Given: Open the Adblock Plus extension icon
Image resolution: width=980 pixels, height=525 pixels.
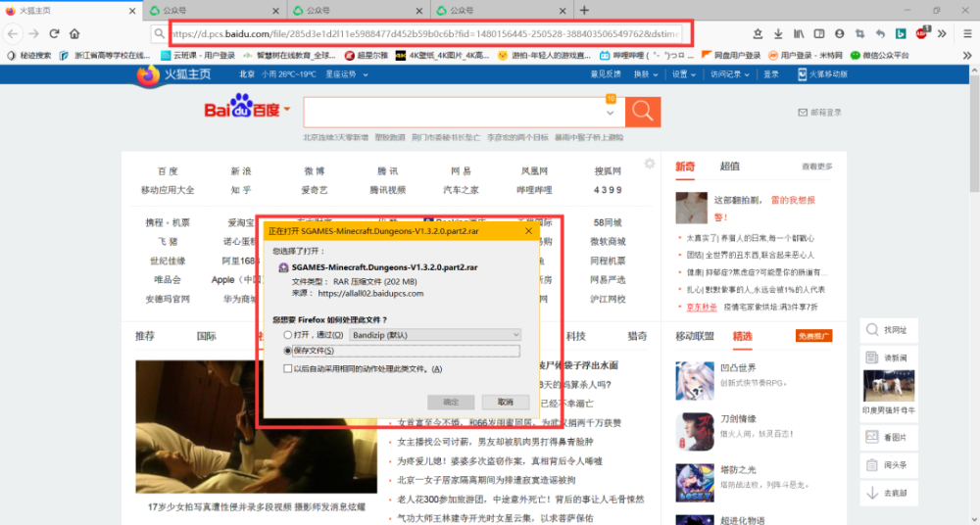Looking at the screenshot, I should pos(922,33).
